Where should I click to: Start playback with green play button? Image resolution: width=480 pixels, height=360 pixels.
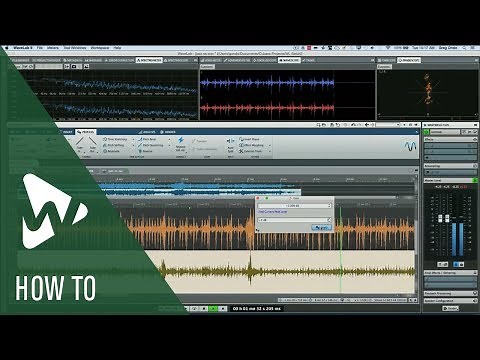click(213, 309)
